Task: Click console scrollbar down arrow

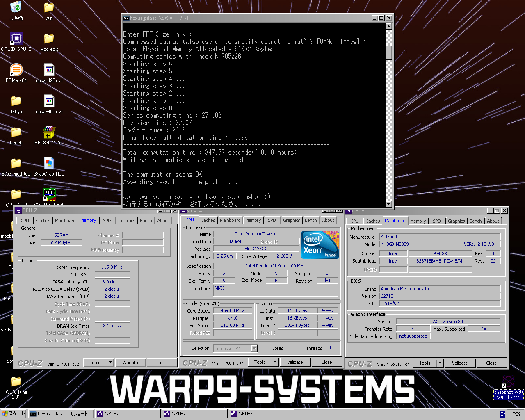Action: (x=389, y=204)
